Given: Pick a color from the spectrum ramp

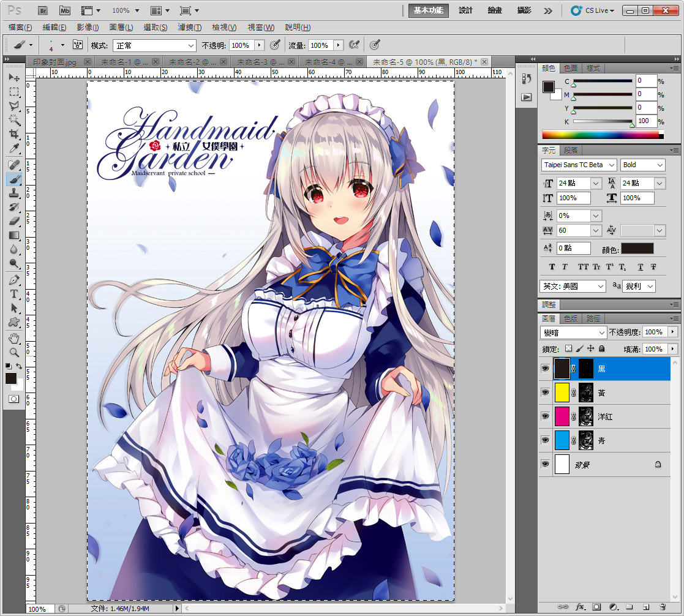Looking at the screenshot, I should point(603,135).
